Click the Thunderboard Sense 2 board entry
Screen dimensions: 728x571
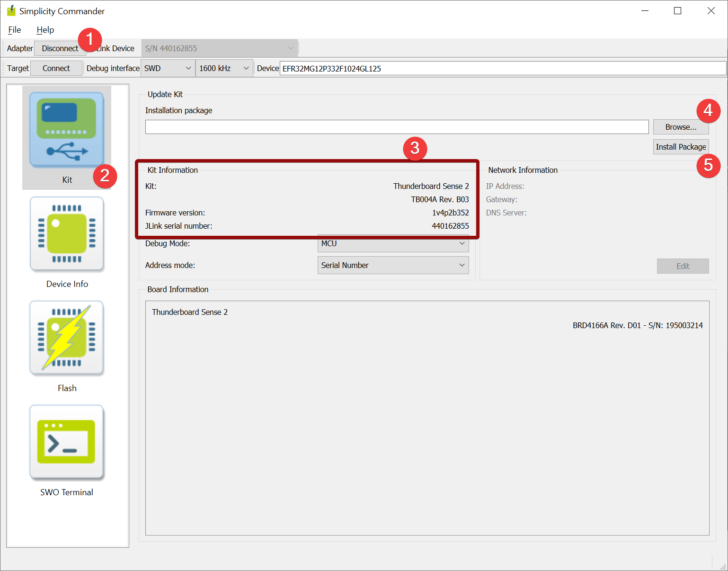click(x=190, y=312)
